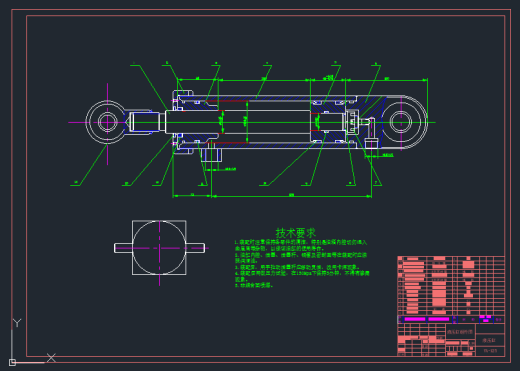Select the rod-end eye ring on the cylinder's left
Screen dimensions: 520x371
point(107,122)
